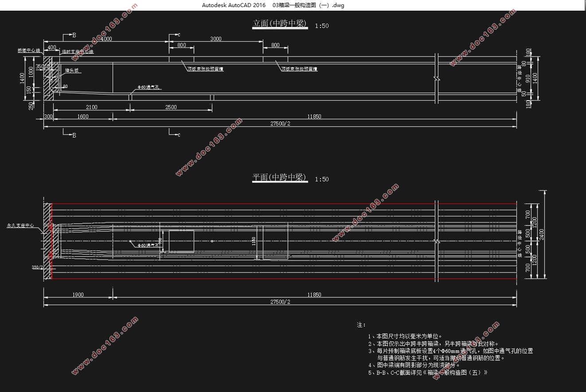Click the 1:50 scale beside 立面 heading

pos(322,26)
